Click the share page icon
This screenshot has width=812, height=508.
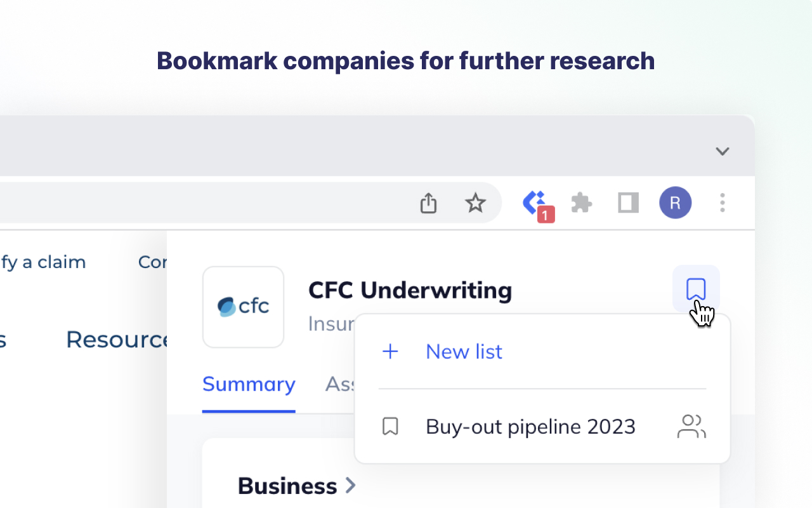point(428,203)
